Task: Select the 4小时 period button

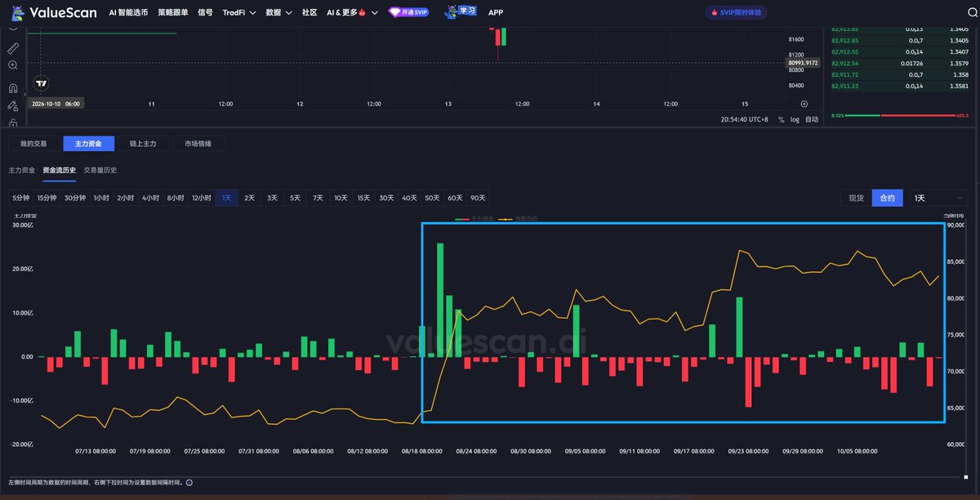Action: 151,198
